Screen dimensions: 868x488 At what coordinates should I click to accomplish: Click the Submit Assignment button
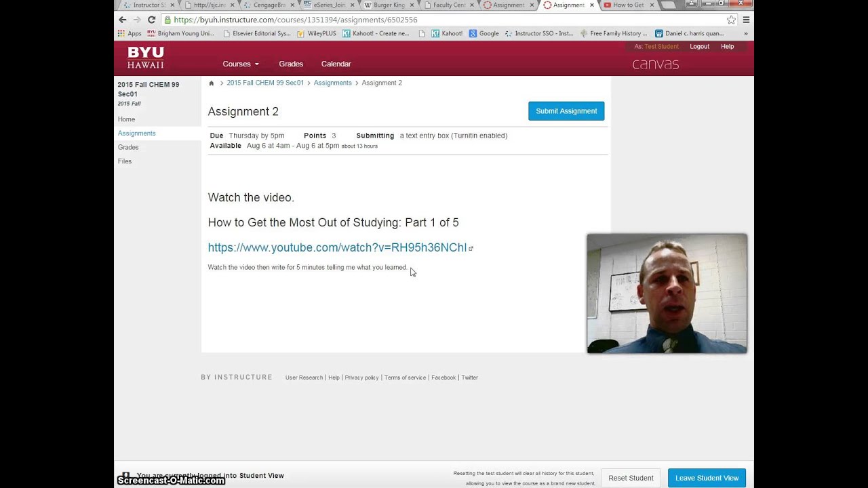[x=566, y=111]
